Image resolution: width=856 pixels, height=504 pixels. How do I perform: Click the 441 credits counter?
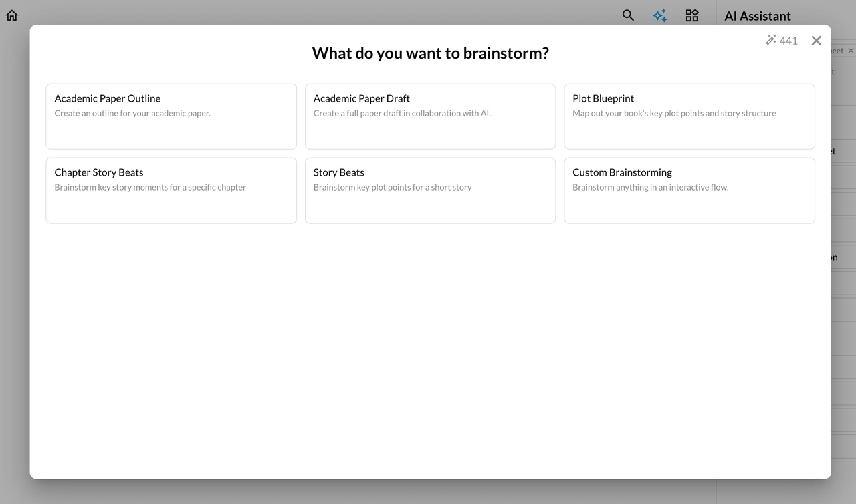[788, 41]
